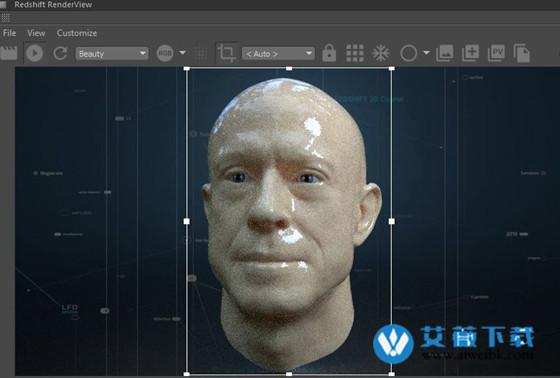Click the clapperboard render icon
The image size is (560, 378).
tap(9, 53)
